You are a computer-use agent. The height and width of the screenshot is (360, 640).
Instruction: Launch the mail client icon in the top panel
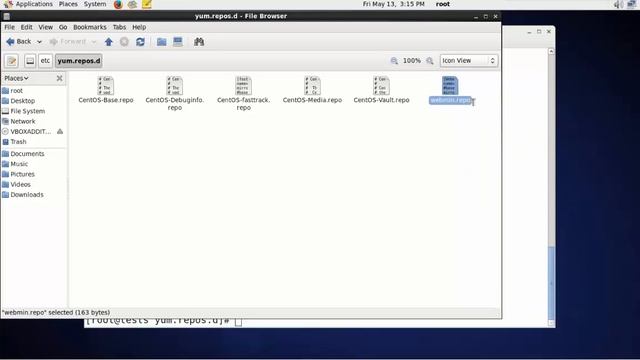132,4
